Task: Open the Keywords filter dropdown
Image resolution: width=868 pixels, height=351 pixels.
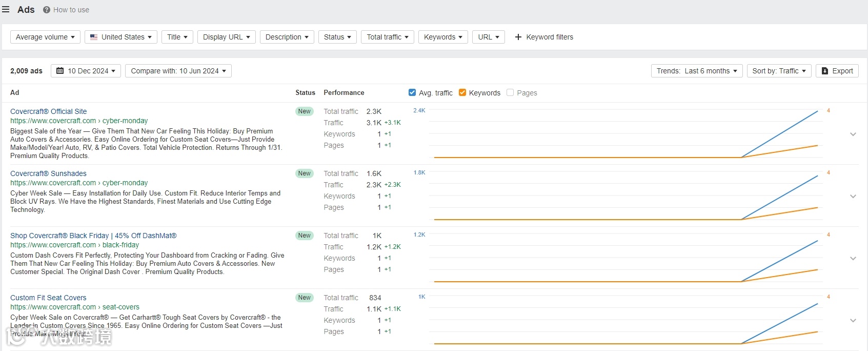Action: (x=443, y=37)
